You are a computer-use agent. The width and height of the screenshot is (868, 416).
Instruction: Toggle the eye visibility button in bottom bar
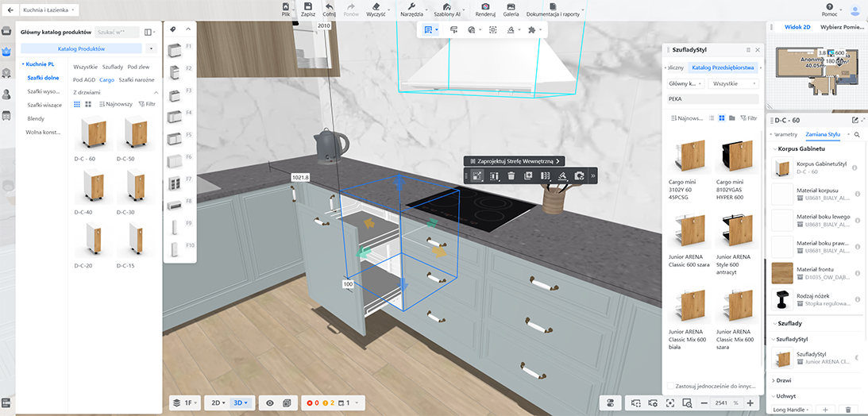pyautogui.click(x=270, y=403)
